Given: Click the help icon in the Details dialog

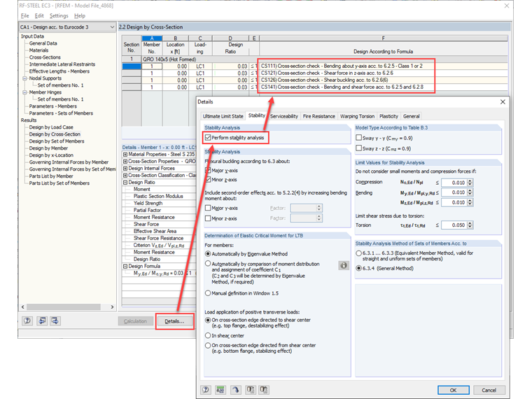Looking at the screenshot, I should (206, 390).
